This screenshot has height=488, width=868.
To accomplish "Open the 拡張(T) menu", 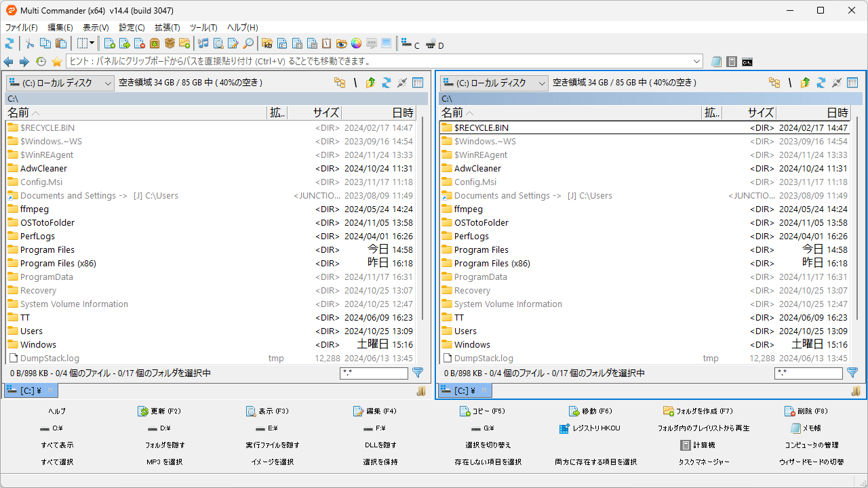I will point(167,28).
